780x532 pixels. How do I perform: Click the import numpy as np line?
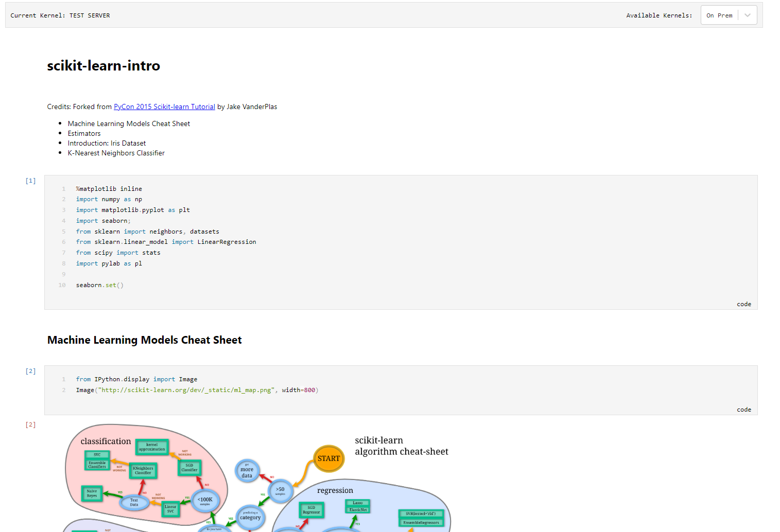109,199
